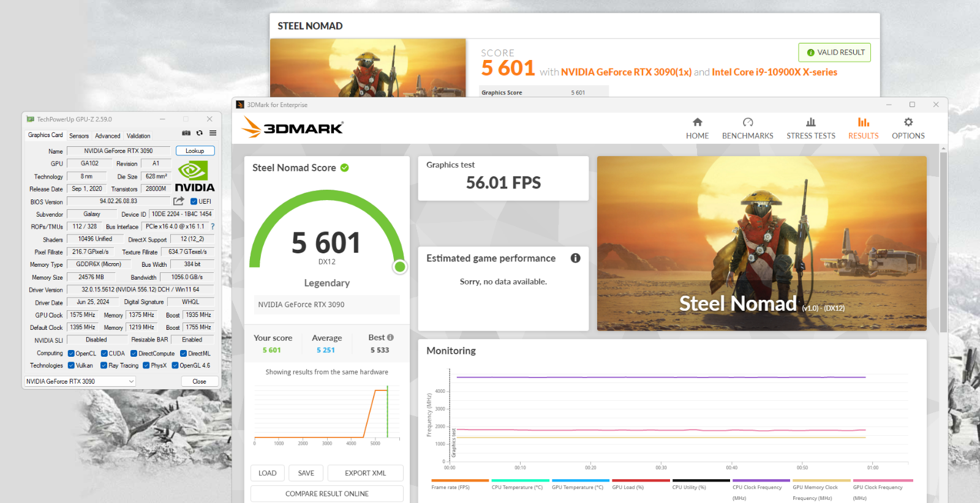Toggle the Vulkan checkbox
Screen dimensions: 980x503
(71, 365)
